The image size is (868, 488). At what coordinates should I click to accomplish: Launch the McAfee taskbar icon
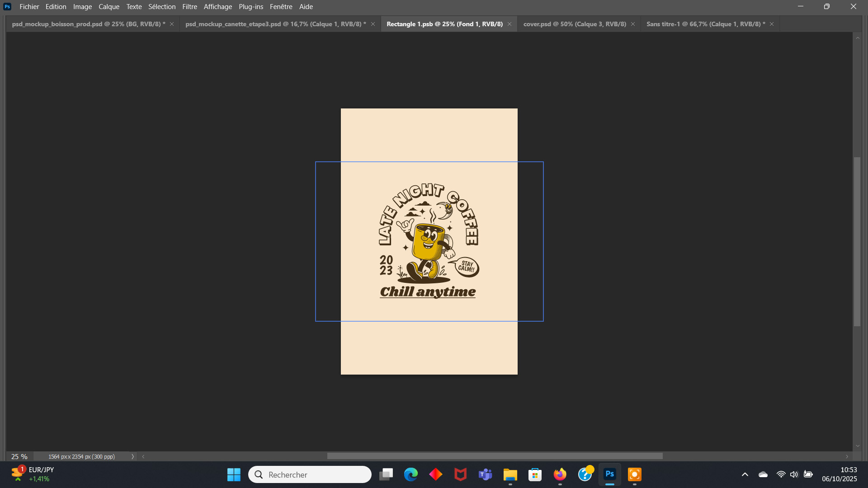[460, 474]
